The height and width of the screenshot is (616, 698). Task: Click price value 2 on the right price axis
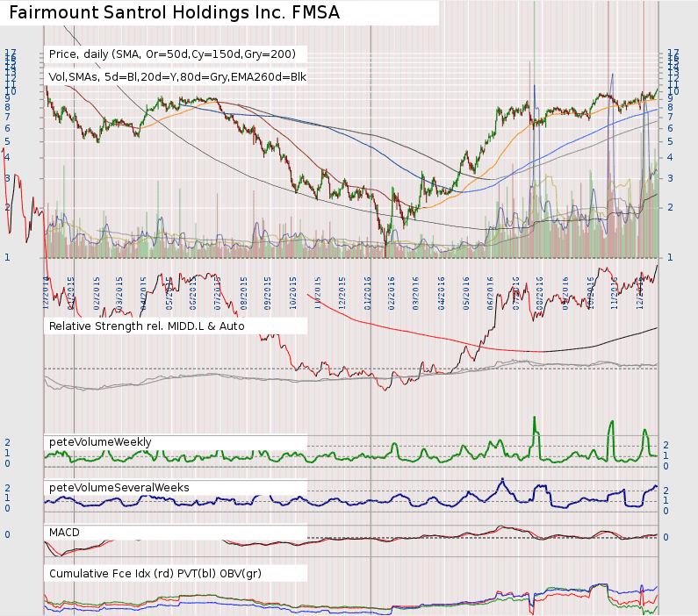(671, 208)
